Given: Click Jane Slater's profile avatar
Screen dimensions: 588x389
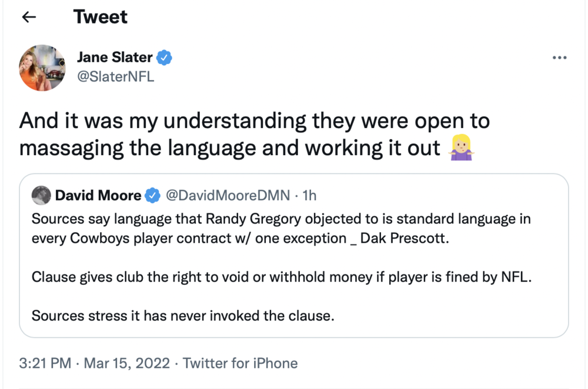Looking at the screenshot, I should pos(42,69).
